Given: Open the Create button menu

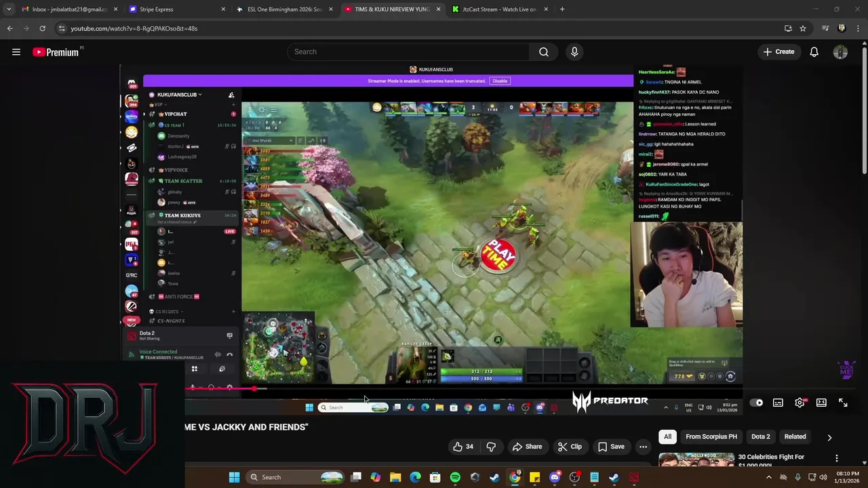Looking at the screenshot, I should 778,52.
